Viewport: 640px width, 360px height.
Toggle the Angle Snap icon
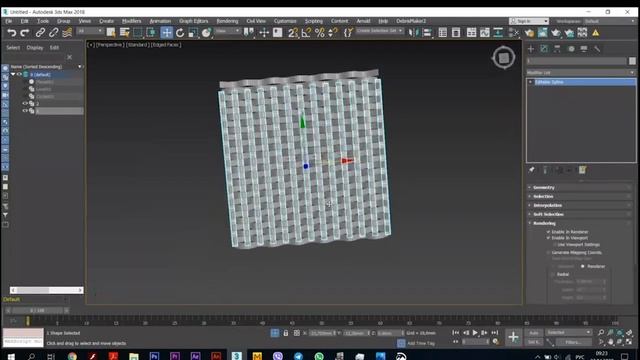pyautogui.click(x=306, y=33)
